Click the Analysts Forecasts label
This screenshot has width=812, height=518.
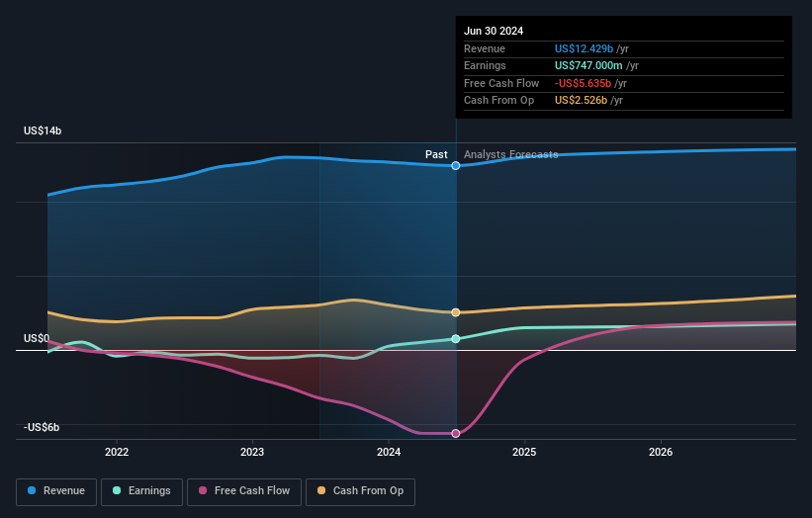pos(510,154)
